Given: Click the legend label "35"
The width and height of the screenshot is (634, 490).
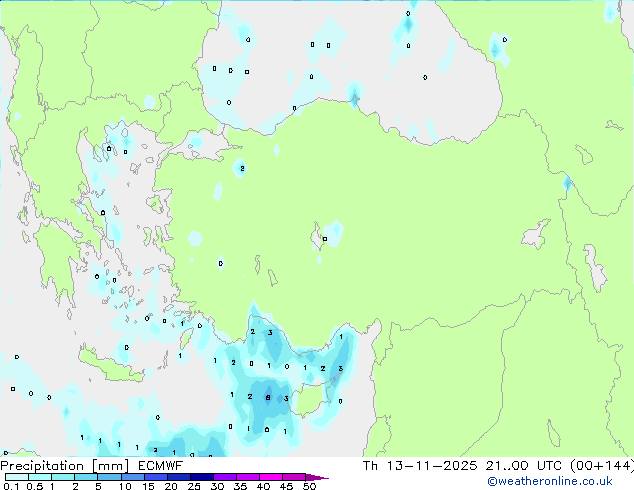Looking at the screenshot, I should 240,486.
